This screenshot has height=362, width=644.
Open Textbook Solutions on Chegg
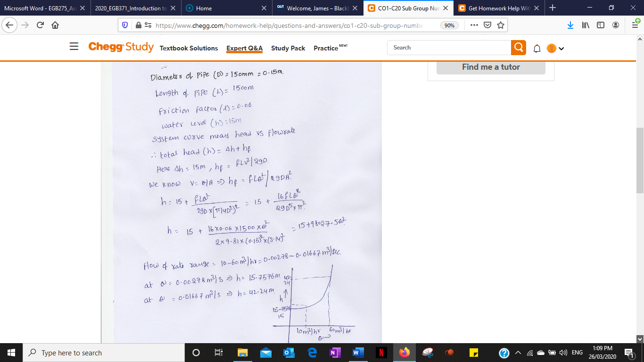189,48
